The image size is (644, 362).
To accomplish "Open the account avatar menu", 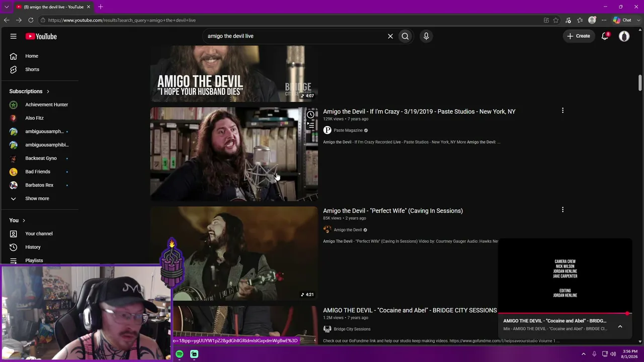I will [x=624, y=36].
